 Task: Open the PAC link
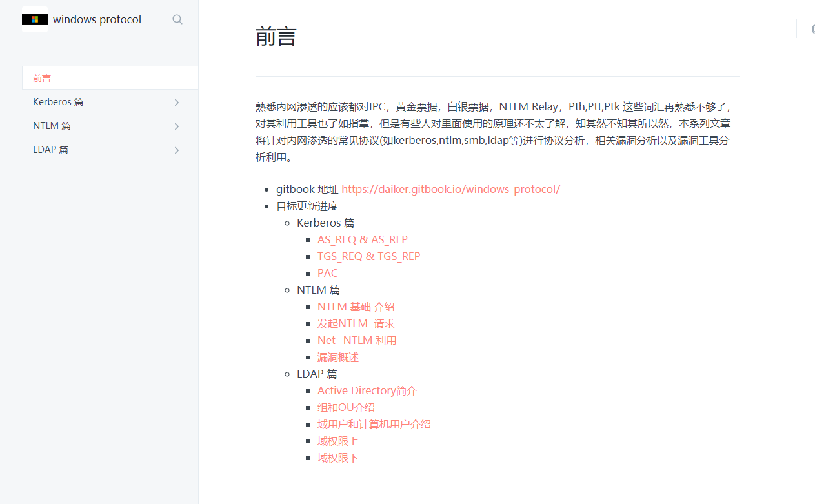328,273
